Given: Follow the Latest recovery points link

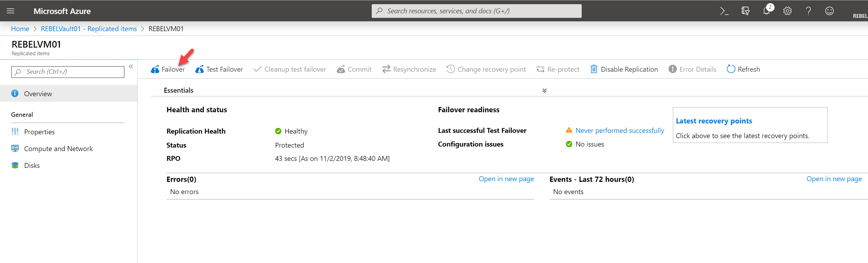Looking at the screenshot, I should (714, 121).
